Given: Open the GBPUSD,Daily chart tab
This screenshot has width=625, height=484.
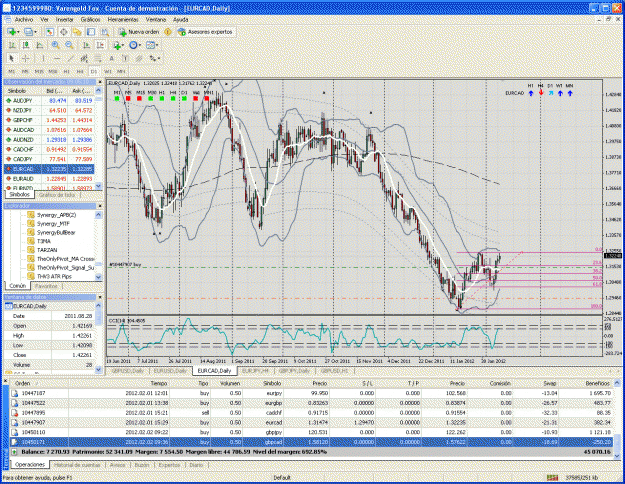Looking at the screenshot, I should pyautogui.click(x=128, y=371).
